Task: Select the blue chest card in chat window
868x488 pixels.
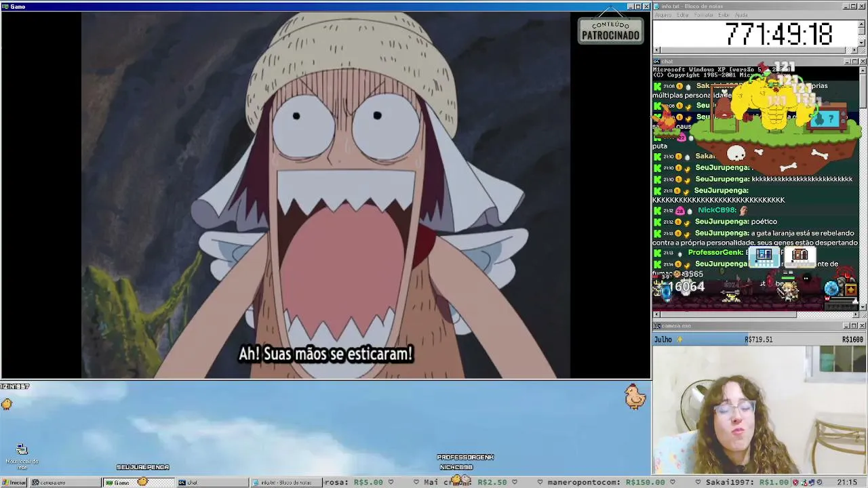Action: point(764,256)
